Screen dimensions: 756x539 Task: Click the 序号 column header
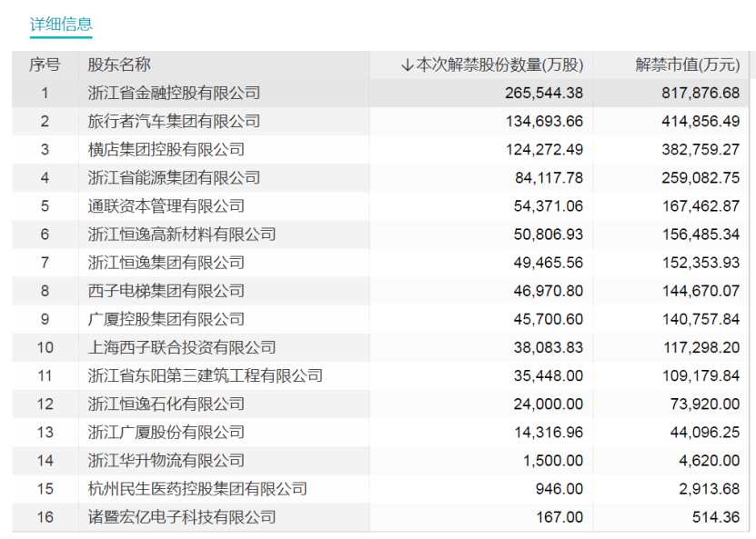click(x=47, y=65)
